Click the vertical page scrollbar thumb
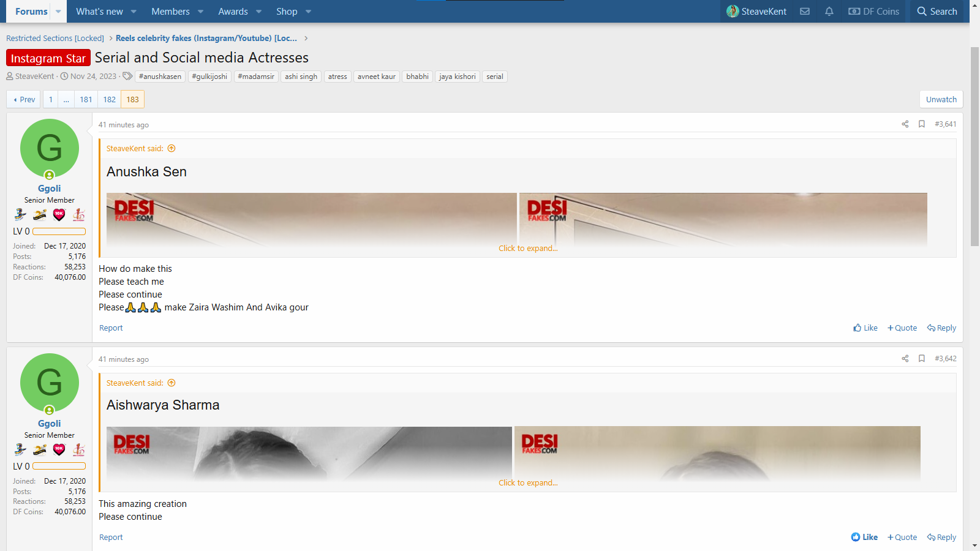The height and width of the screenshot is (551, 980). [974, 147]
